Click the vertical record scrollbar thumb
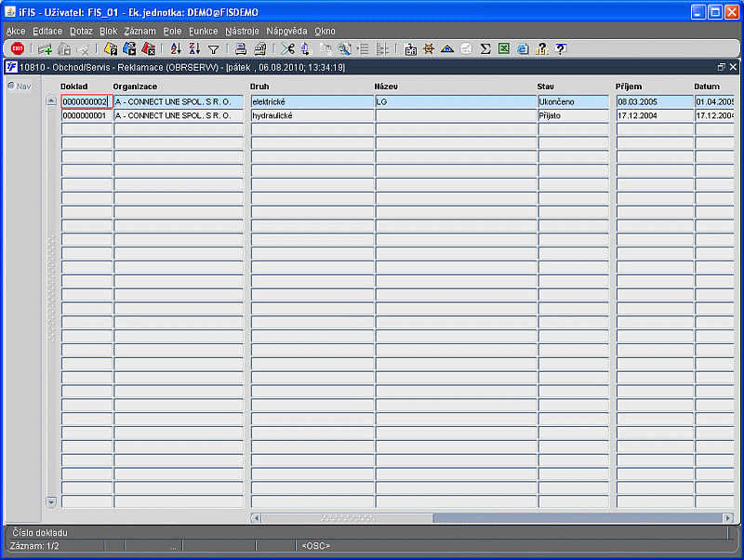Viewport: 744px width, 560px height. (x=51, y=288)
